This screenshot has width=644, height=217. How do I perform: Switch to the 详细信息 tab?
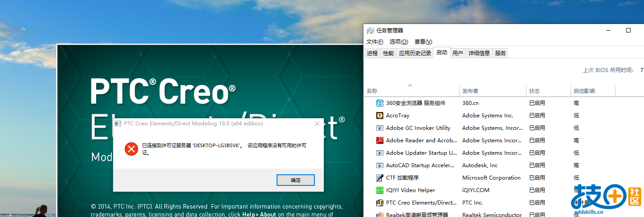coord(479,53)
